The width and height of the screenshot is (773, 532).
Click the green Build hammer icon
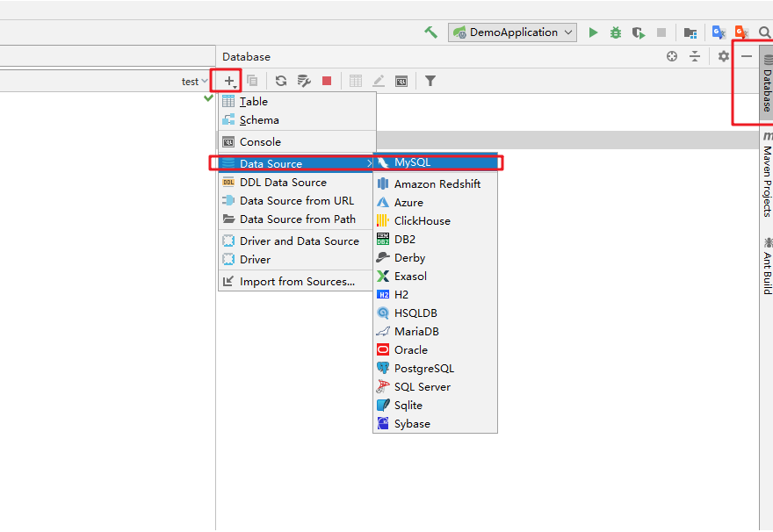431,32
